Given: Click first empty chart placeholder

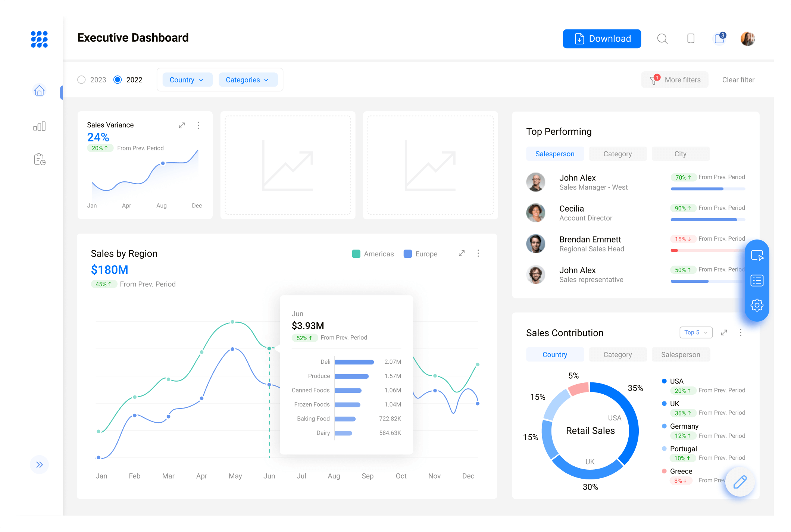Looking at the screenshot, I should 288,165.
